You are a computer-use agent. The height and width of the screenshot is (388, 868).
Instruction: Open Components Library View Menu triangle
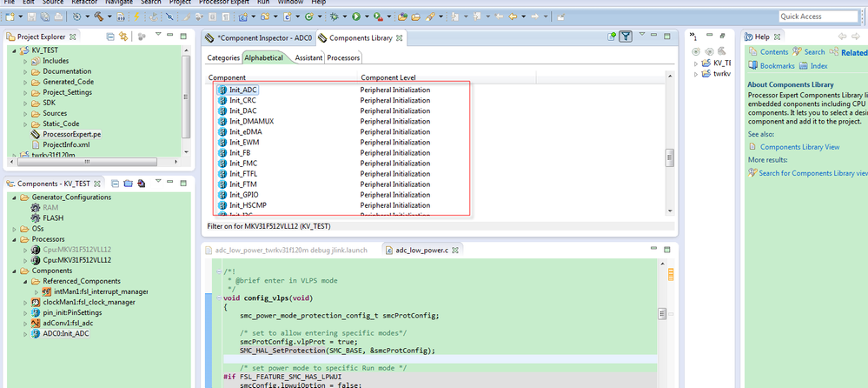pyautogui.click(x=642, y=35)
